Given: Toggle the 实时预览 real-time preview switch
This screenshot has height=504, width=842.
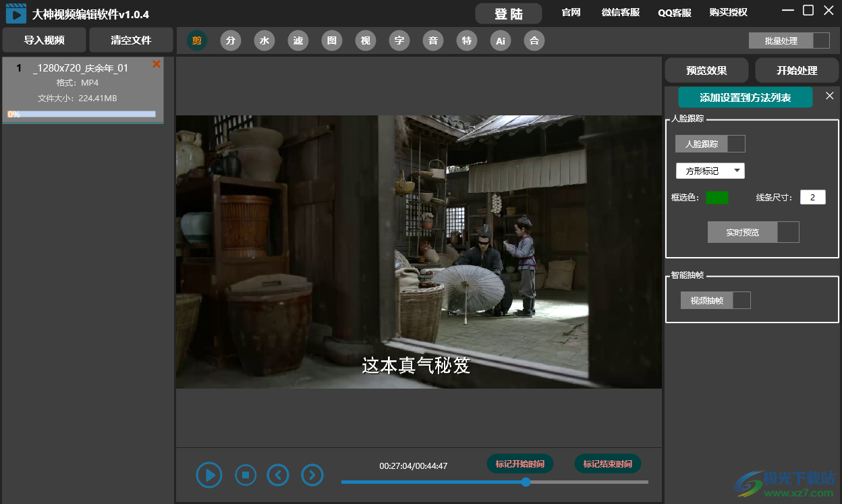Looking at the screenshot, I should (754, 232).
